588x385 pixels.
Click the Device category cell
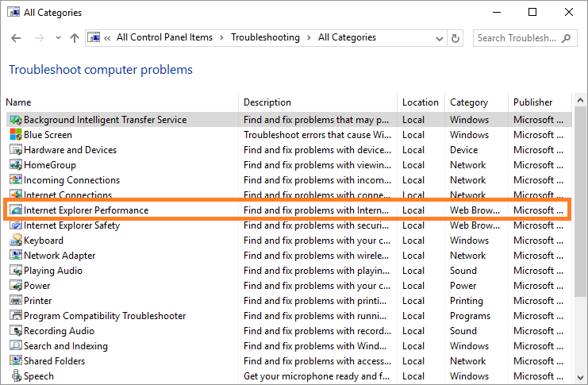click(x=464, y=150)
